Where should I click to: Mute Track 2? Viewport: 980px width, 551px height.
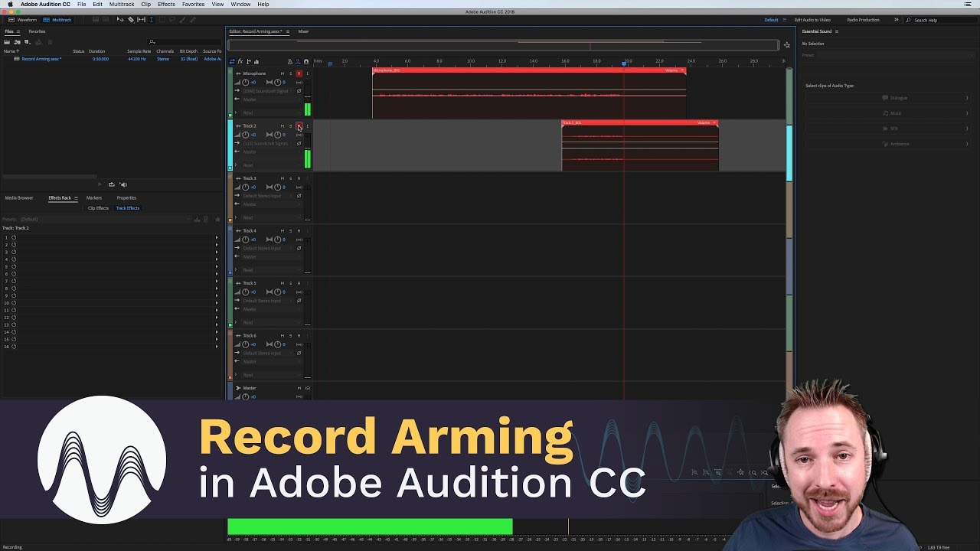(283, 126)
